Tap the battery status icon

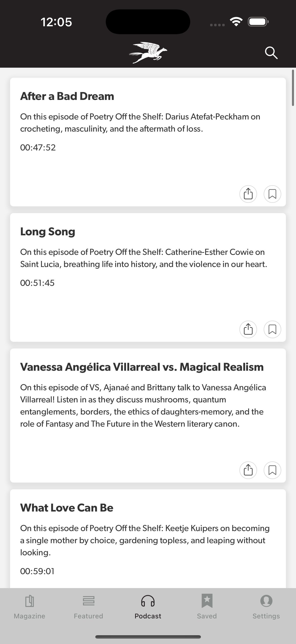tap(258, 22)
